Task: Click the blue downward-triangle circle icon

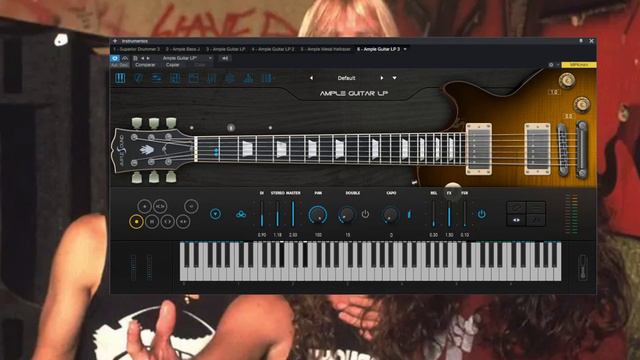Action: [216, 214]
